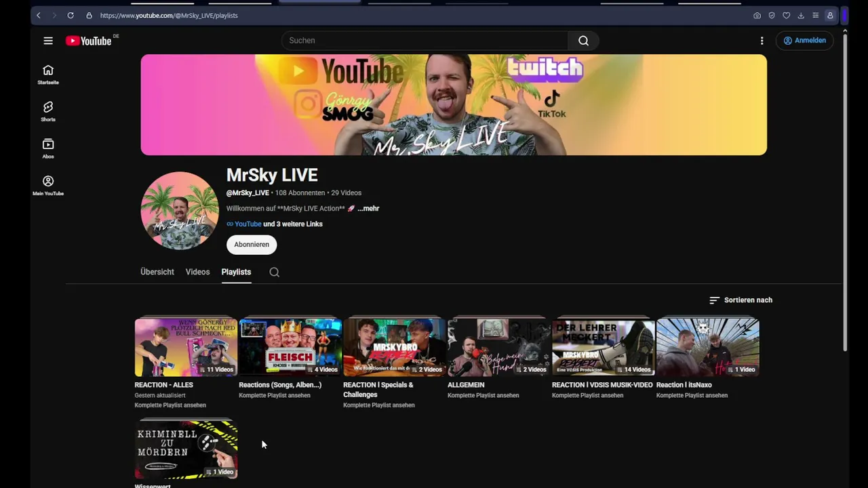
Task: Click the YouTube logo
Action: [89, 41]
